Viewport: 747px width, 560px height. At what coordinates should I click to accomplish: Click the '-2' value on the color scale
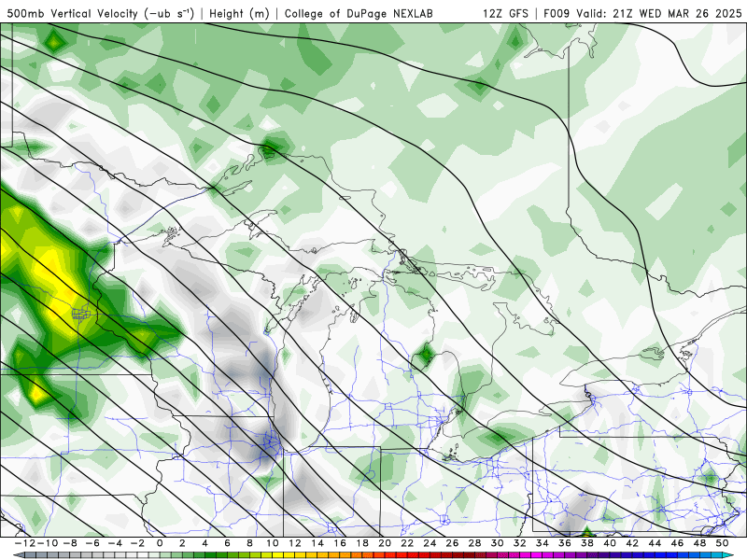[x=139, y=543]
